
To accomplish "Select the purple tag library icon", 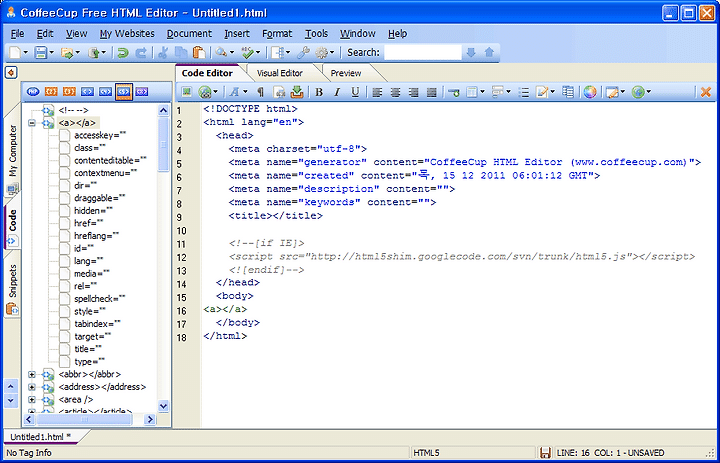I will (x=142, y=92).
